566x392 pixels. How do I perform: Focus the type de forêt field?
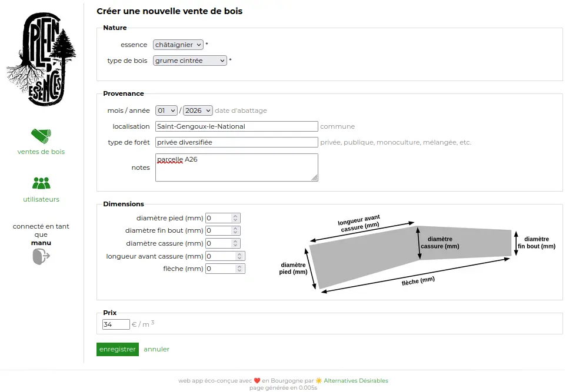[x=235, y=142]
